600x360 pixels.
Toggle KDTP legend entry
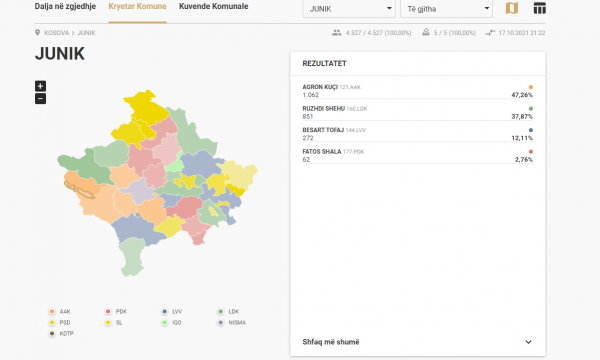coord(61,334)
